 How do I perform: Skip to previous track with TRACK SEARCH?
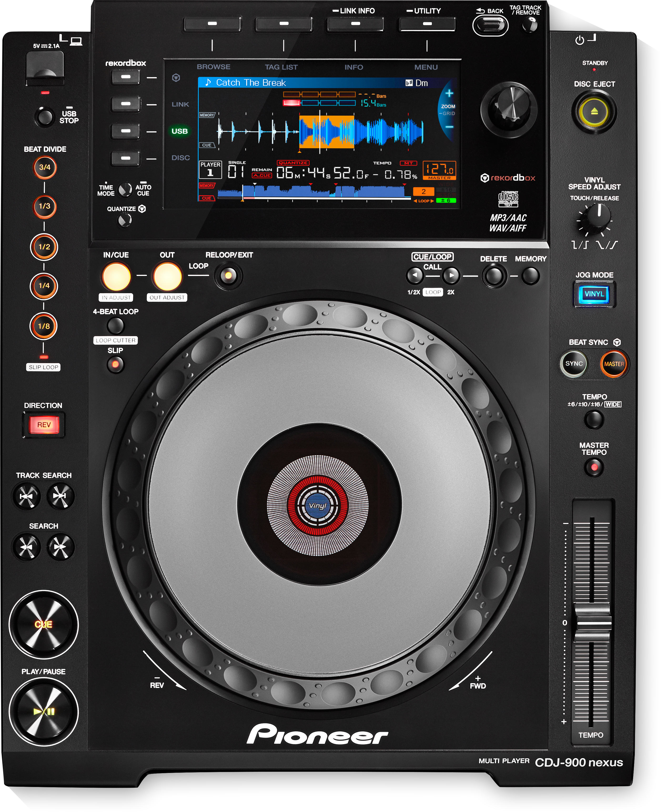pos(27,496)
